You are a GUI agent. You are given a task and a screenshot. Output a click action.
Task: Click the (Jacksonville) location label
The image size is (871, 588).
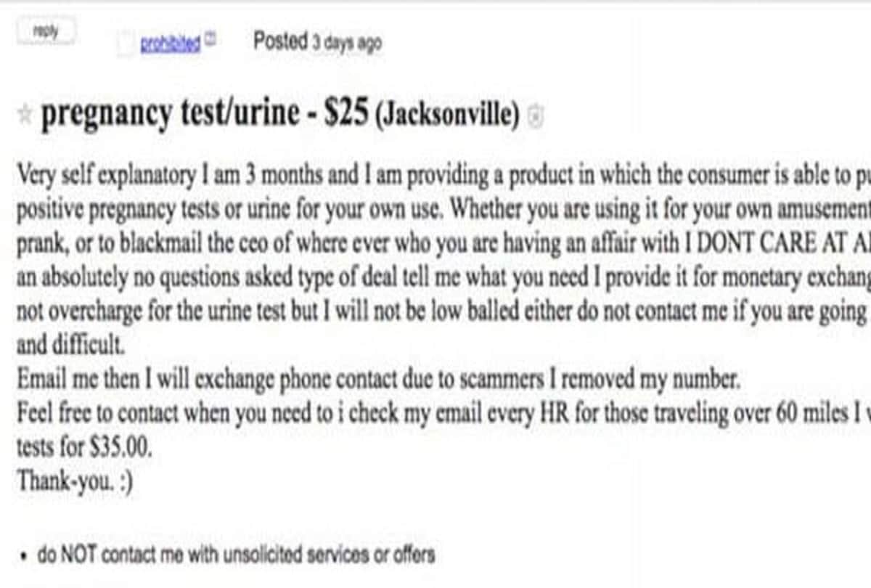click(447, 115)
